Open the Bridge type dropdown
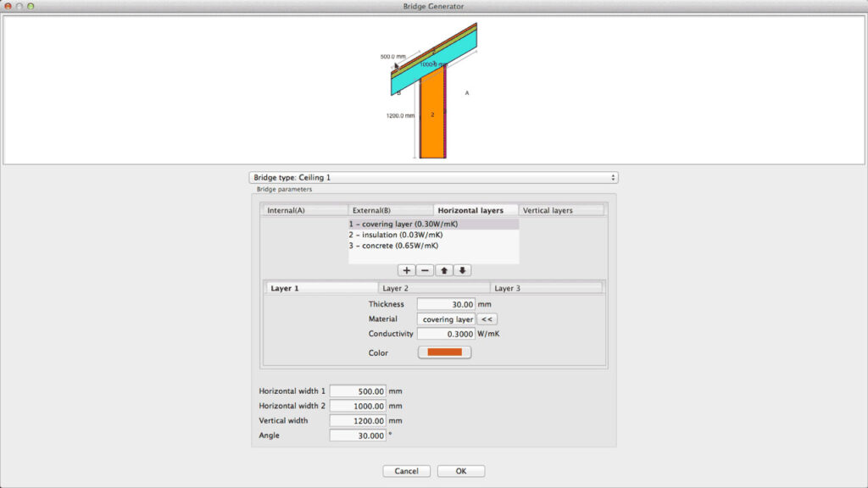Viewport: 868px width, 488px height. [433, 178]
